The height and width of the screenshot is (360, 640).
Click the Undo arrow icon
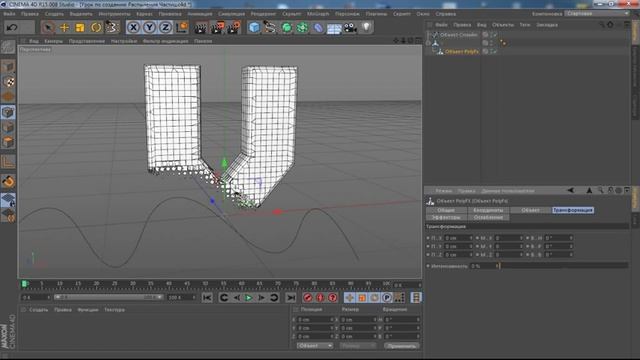(x=12, y=27)
